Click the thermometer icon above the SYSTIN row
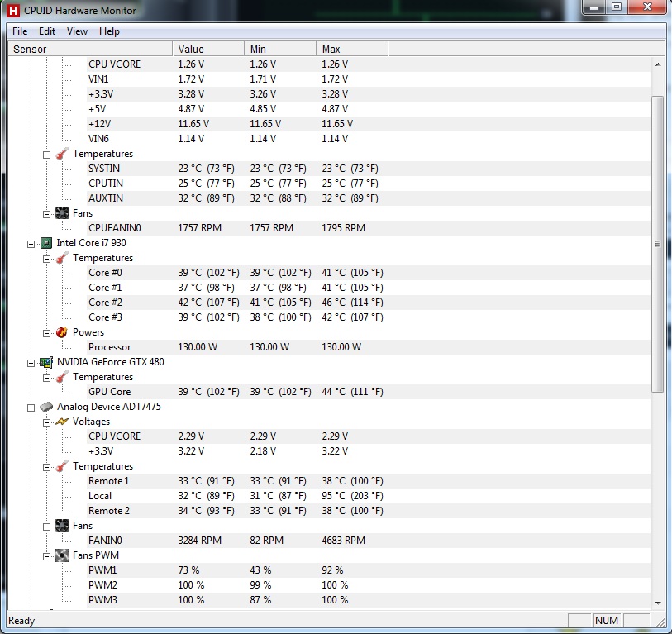Screen dimensions: 672x634 [x=62, y=154]
